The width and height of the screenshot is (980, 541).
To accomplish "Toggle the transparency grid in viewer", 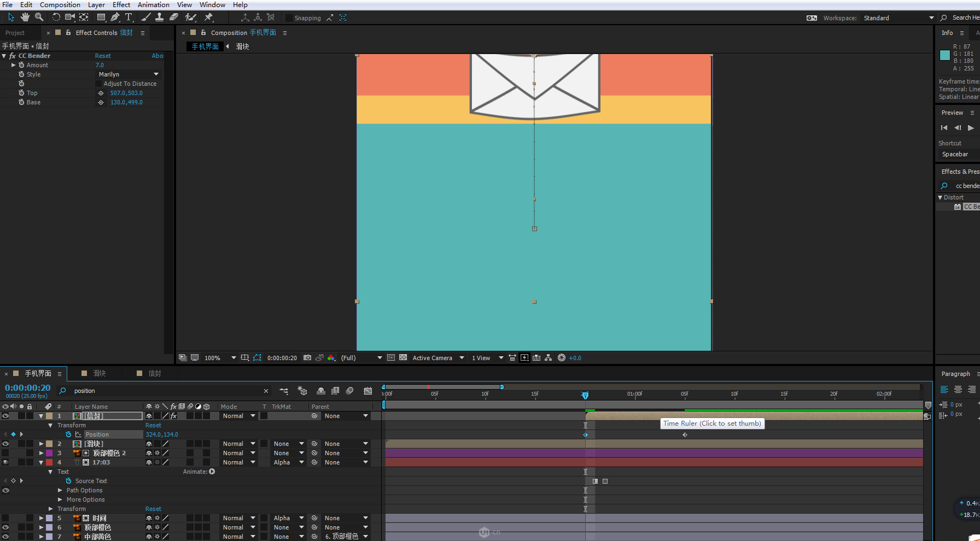I will [403, 358].
